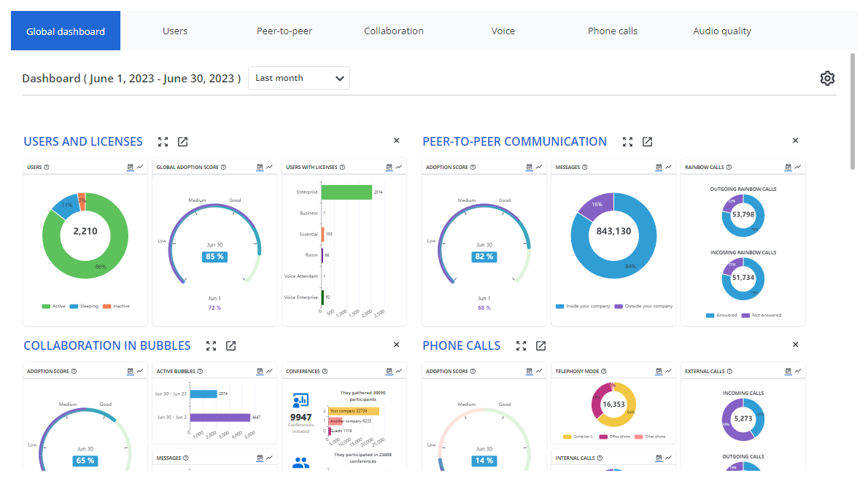Show help for the Conferences widget
The image size is (868, 481).
point(325,371)
